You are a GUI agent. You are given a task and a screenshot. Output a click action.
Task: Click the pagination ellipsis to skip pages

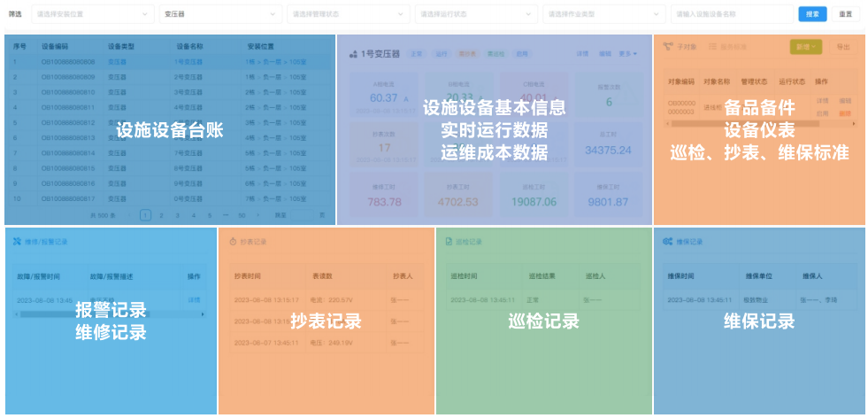[x=226, y=215]
